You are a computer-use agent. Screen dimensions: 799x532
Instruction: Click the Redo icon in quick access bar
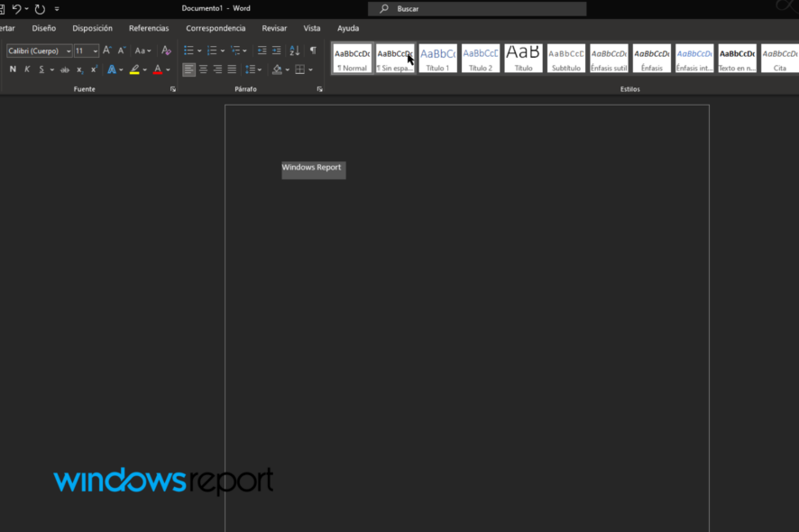pos(40,9)
